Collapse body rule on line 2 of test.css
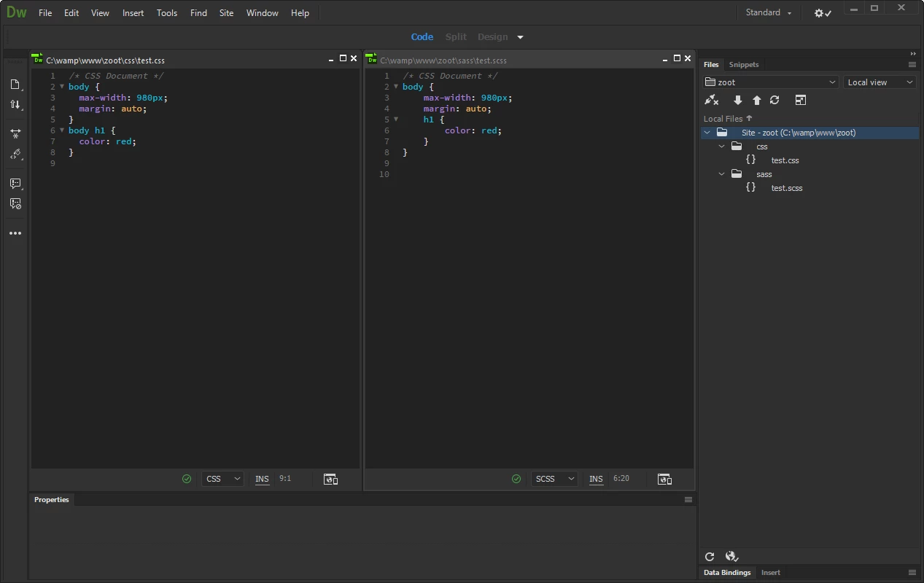Screen dimensions: 924x583 (x=62, y=87)
